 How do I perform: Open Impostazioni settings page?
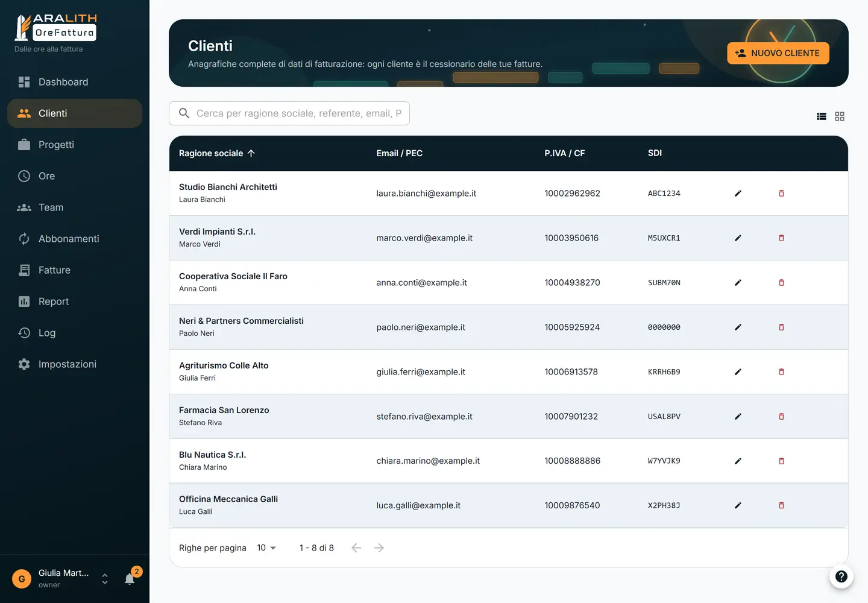click(x=75, y=364)
